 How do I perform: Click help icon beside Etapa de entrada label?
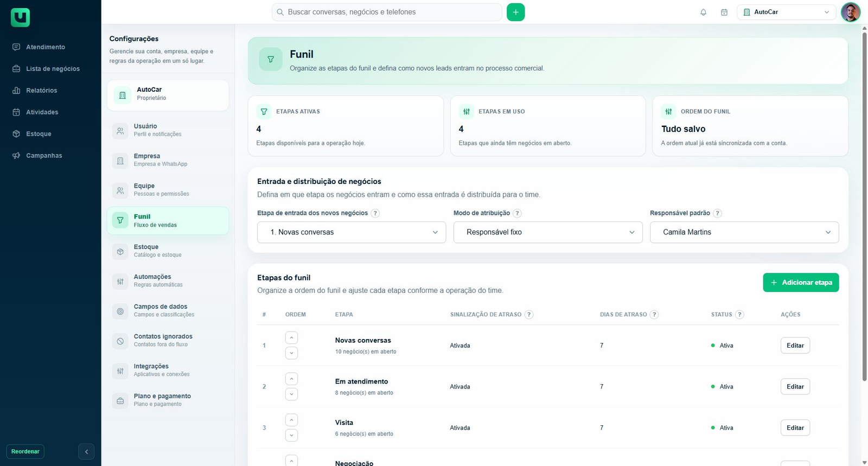pos(375,213)
